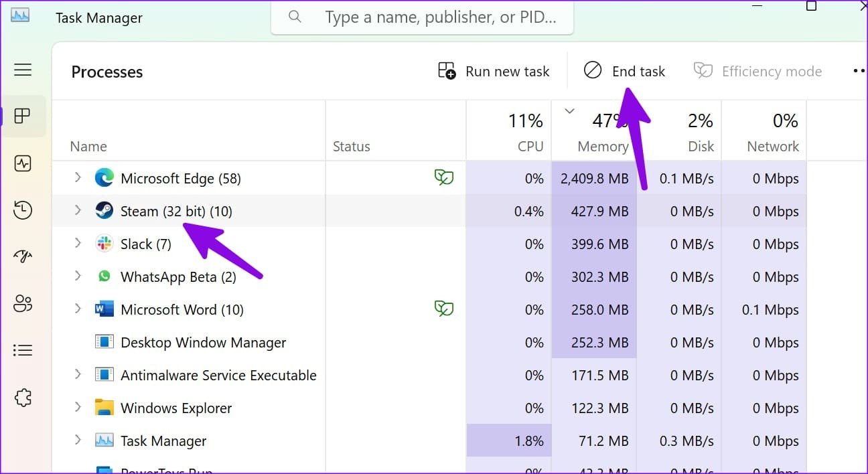Image resolution: width=868 pixels, height=474 pixels.
Task: Sort by the Name column header
Action: [188, 131]
